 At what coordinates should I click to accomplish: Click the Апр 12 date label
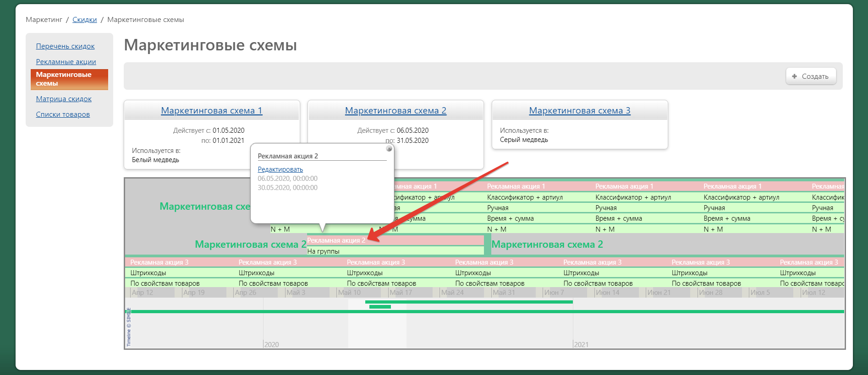143,293
